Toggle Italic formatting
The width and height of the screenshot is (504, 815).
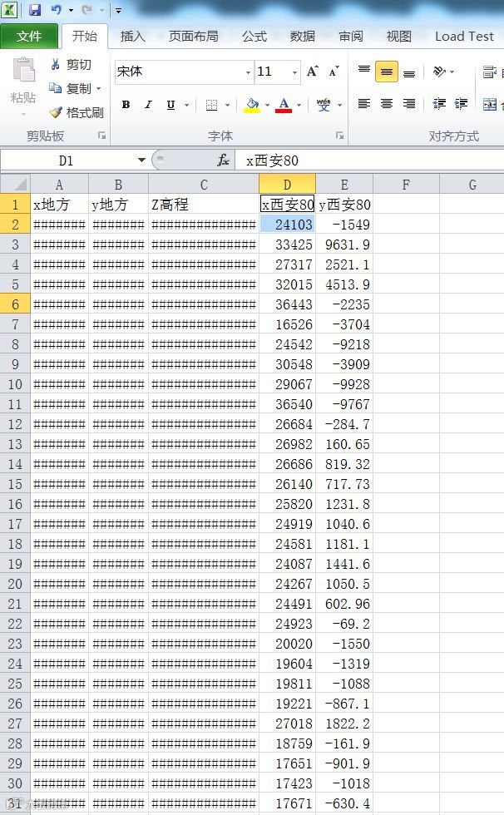[148, 105]
